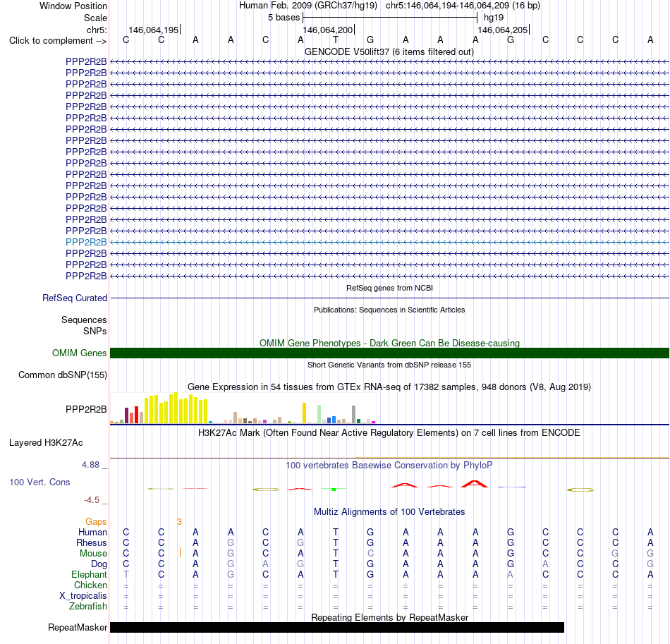Click the RefSeq Curated label
The width and height of the screenshot is (670, 644).
tap(75, 298)
